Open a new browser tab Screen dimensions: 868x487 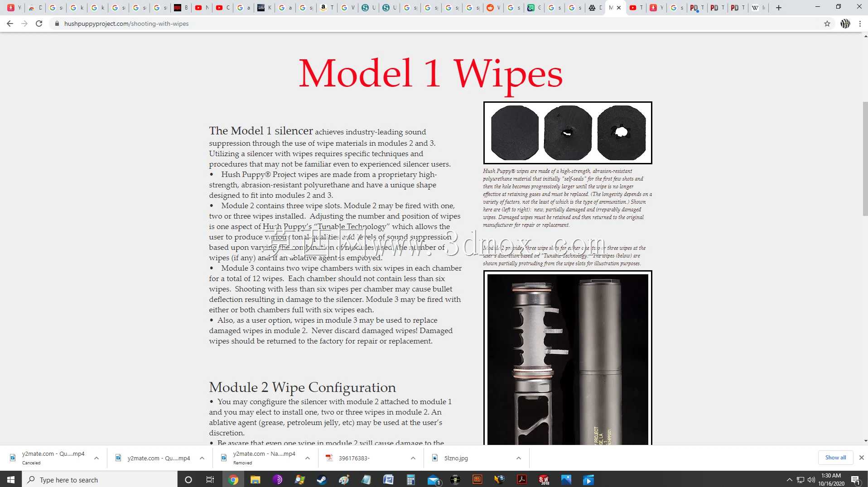pyautogui.click(x=779, y=8)
